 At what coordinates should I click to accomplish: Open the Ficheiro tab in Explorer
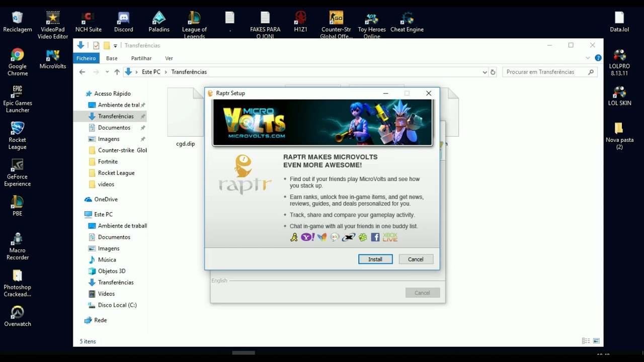click(86, 58)
